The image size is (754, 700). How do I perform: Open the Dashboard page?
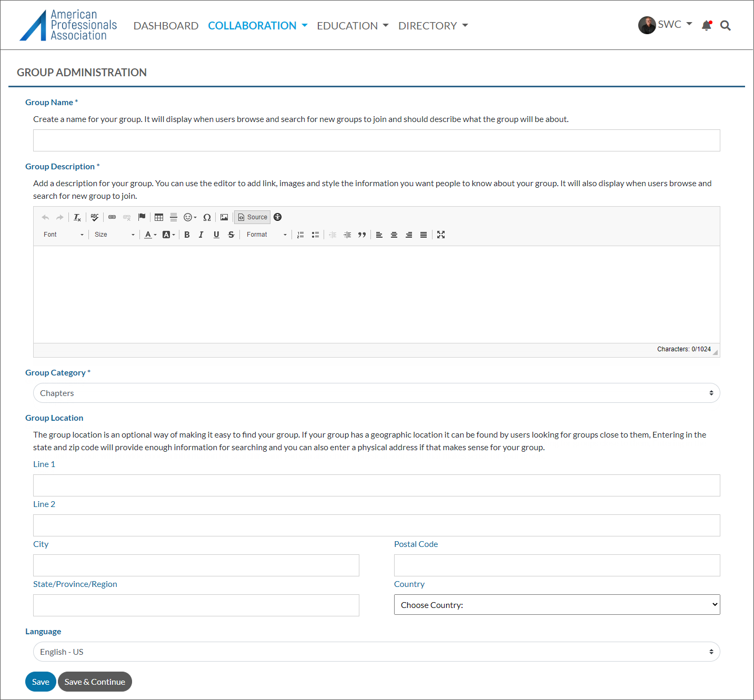pyautogui.click(x=166, y=26)
